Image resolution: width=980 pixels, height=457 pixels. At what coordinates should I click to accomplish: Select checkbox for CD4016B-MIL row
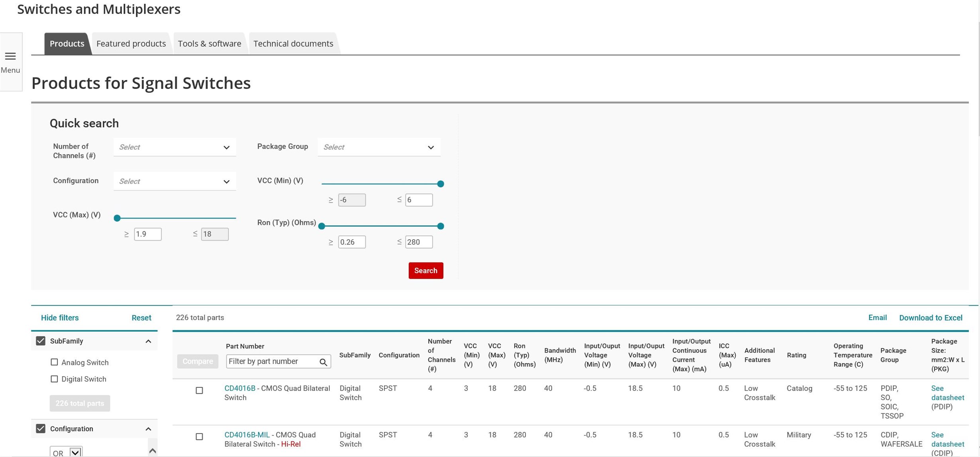(x=199, y=437)
